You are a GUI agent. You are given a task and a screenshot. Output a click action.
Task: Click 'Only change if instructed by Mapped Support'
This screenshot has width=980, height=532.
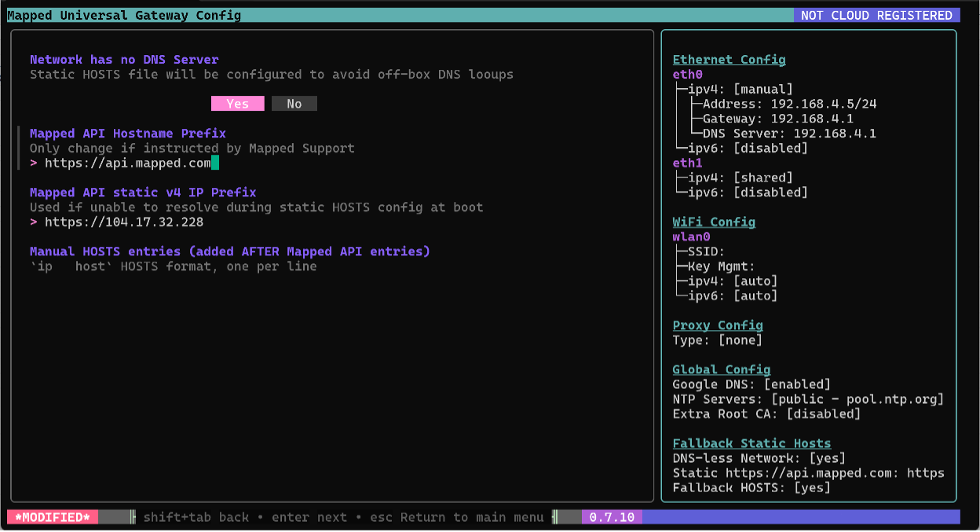[192, 148]
